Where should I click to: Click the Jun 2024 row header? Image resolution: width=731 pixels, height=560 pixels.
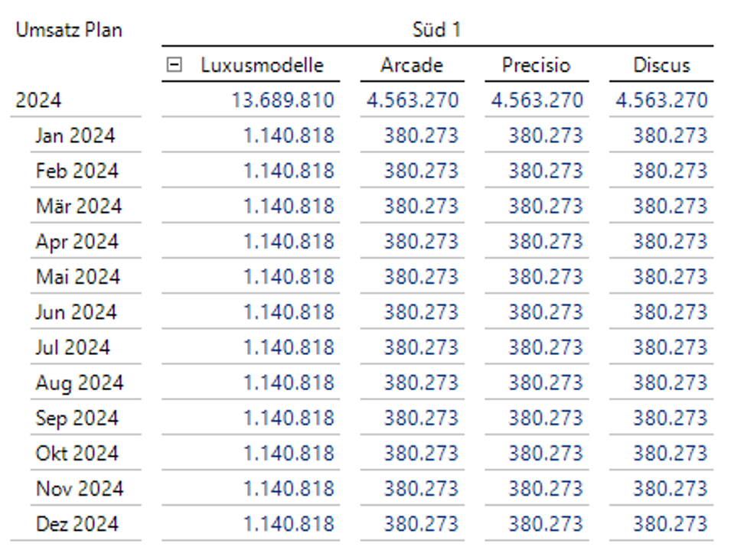tap(76, 312)
